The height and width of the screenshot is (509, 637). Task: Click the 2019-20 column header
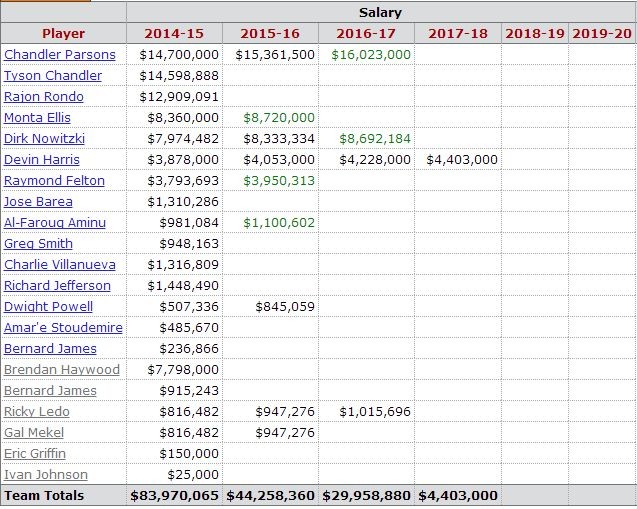point(602,33)
